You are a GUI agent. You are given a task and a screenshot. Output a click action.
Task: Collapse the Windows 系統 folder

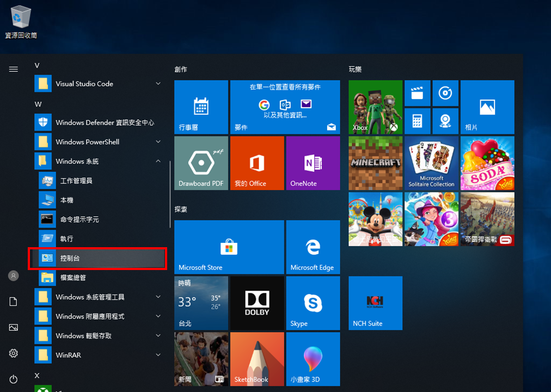tap(99, 161)
